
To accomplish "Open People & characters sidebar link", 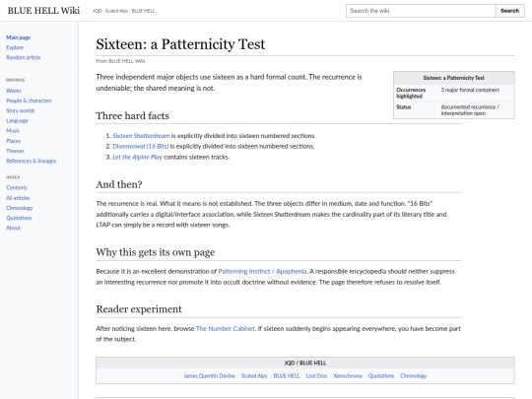I will pyautogui.click(x=29, y=100).
